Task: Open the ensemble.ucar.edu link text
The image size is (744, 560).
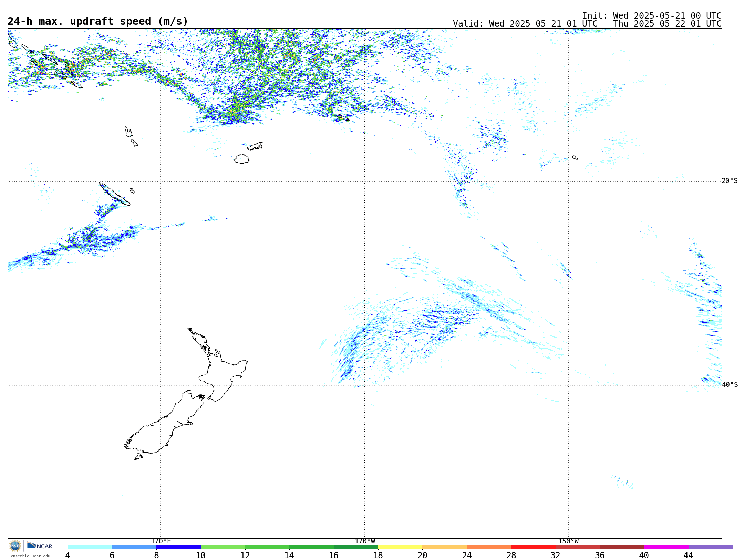Action: click(30, 556)
